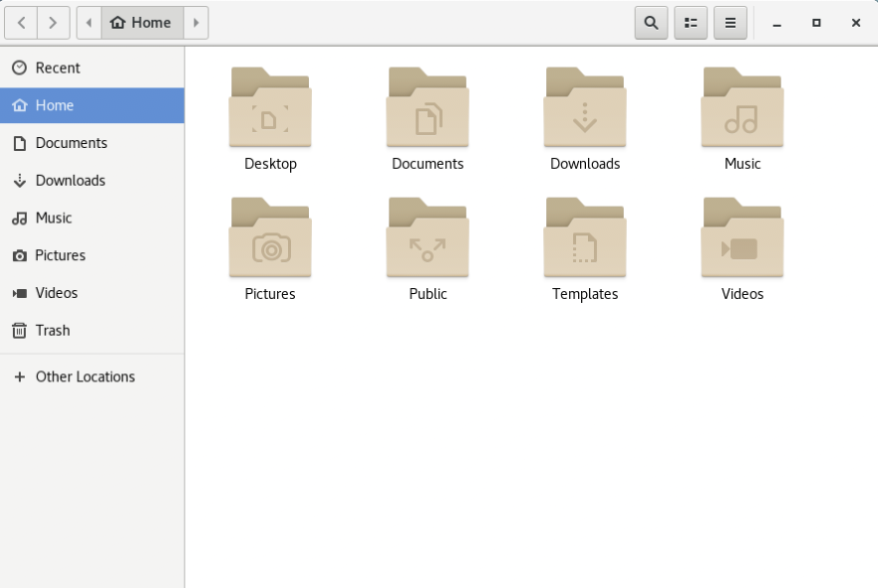Viewport: 878px width, 588px height.
Task: Open Recent in the sidebar
Action: [x=91, y=68]
